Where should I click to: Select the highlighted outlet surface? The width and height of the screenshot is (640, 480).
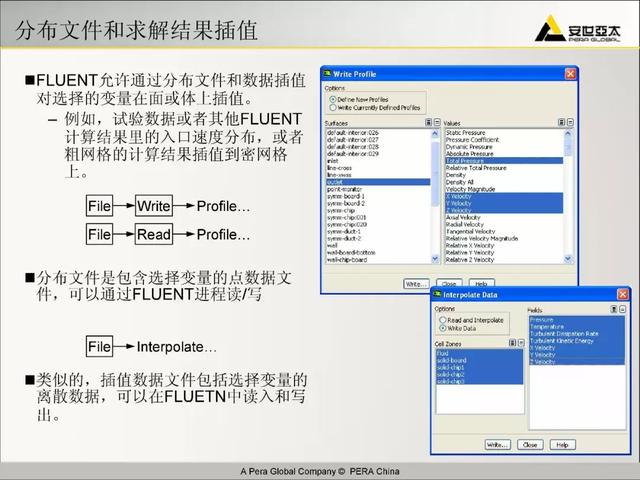[378, 182]
